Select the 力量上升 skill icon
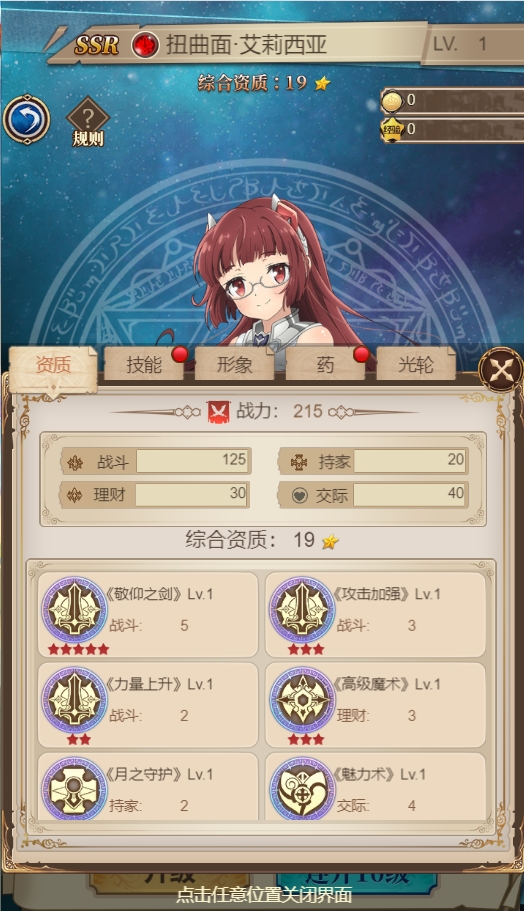 point(74,700)
